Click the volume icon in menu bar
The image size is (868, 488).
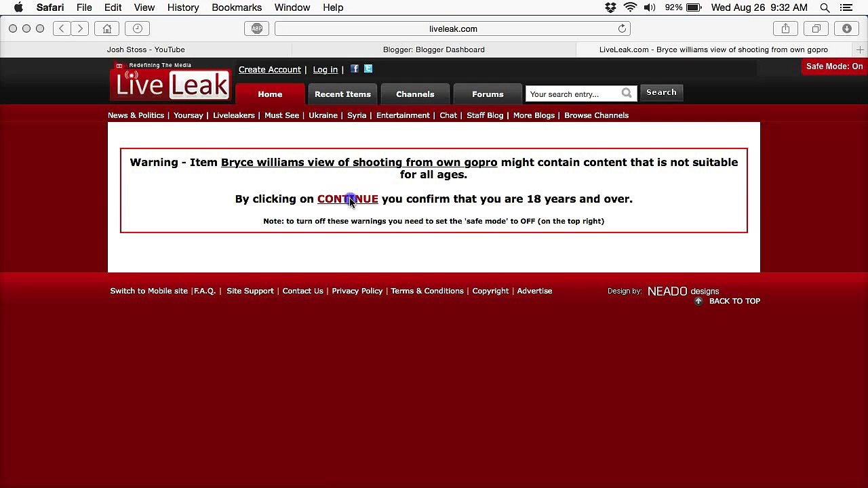click(649, 7)
